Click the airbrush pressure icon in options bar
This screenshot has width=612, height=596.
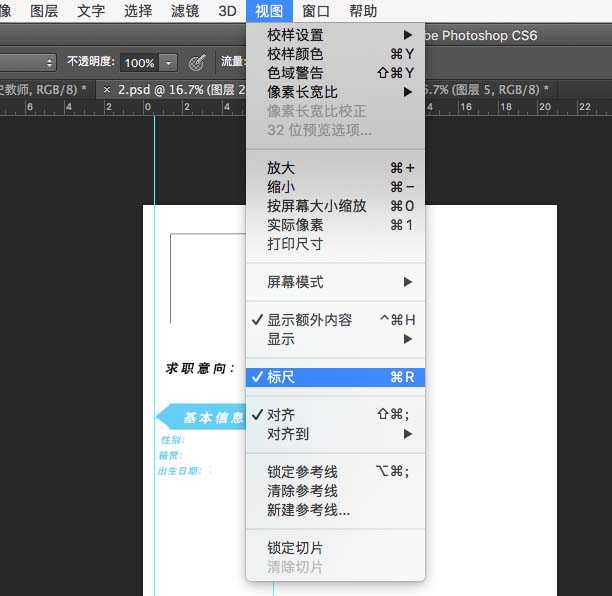pos(197,62)
